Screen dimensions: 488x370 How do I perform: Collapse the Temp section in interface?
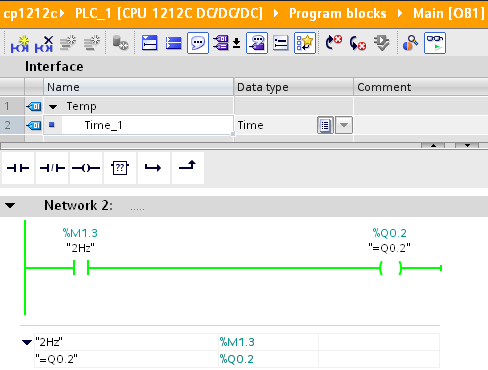(53, 107)
